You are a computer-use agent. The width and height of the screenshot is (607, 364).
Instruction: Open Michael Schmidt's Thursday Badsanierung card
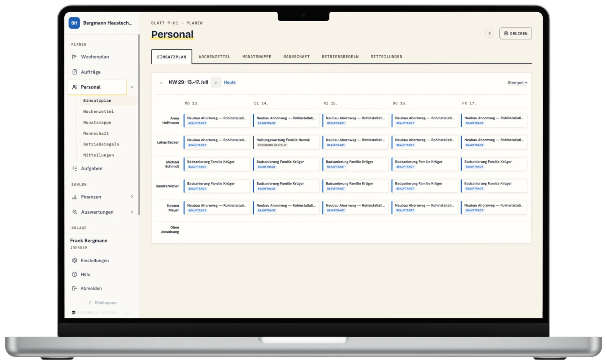[425, 164]
